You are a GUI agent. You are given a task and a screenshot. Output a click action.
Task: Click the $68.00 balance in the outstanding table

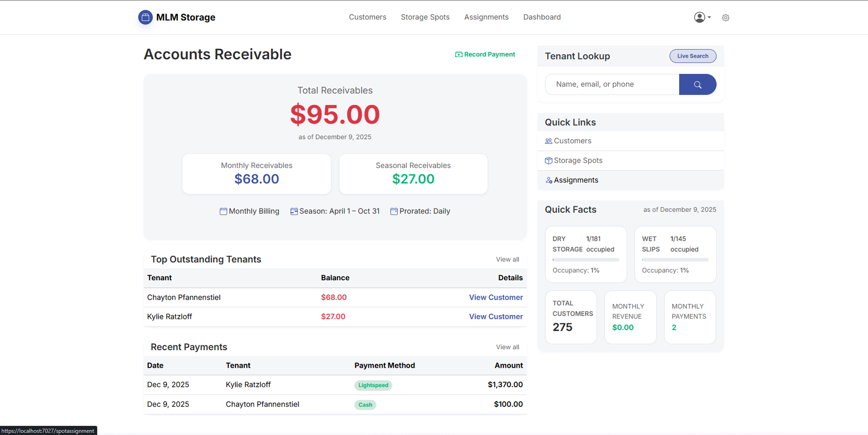coord(334,298)
